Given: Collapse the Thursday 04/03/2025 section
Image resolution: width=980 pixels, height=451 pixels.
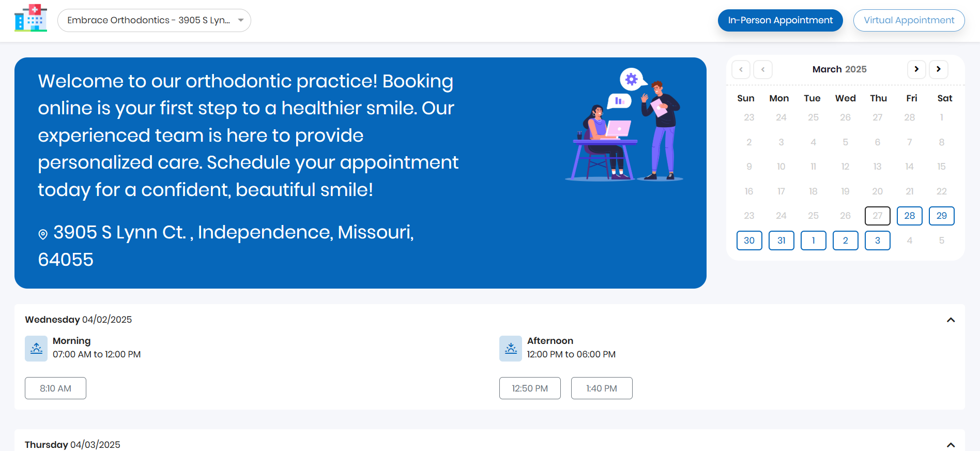Looking at the screenshot, I should (951, 445).
